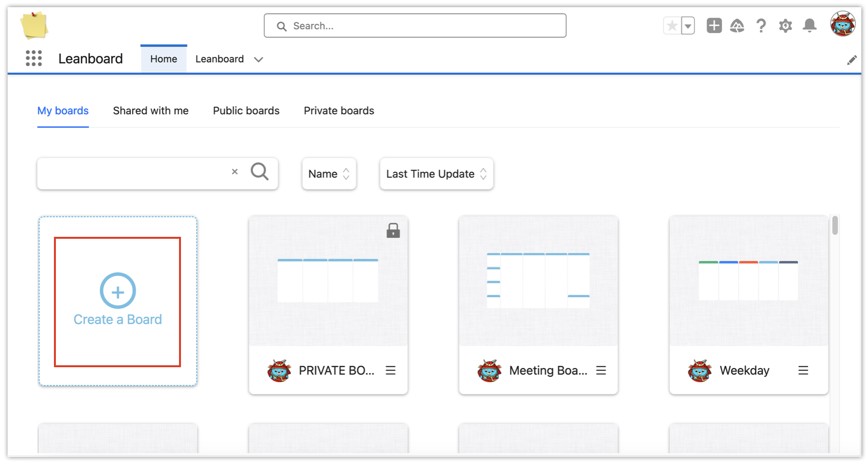Open the Meeting Board thumbnail
Screen dimensions: 868x467
click(538, 281)
